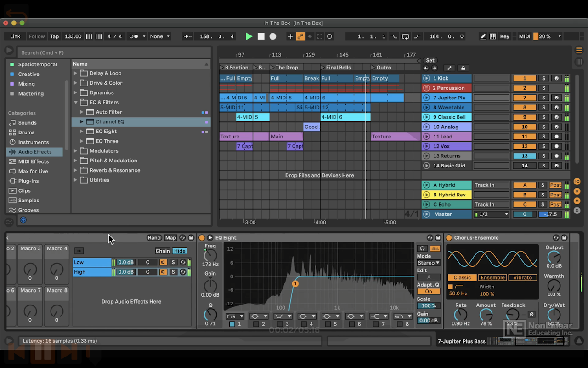Click the Map button on rack

[170, 238]
